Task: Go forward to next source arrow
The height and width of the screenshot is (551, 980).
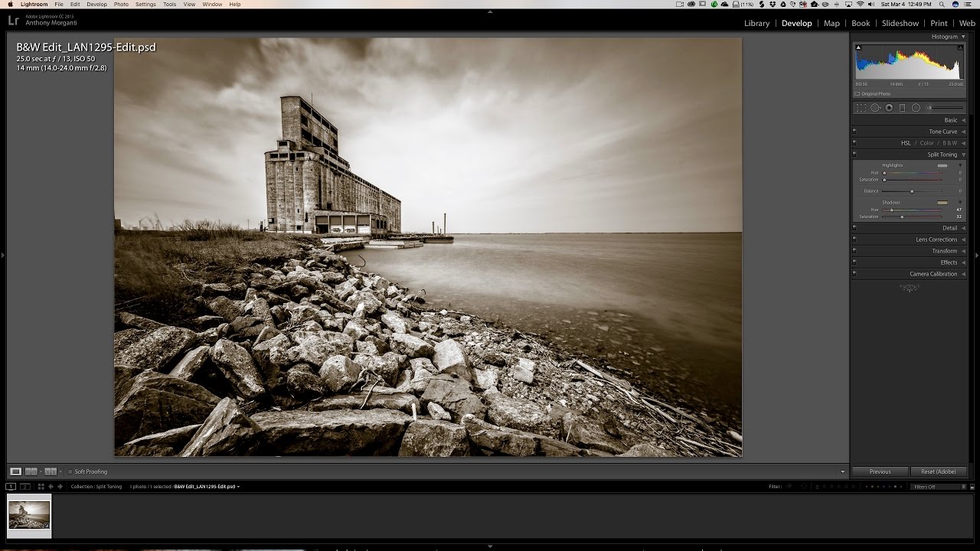Action: tap(60, 487)
